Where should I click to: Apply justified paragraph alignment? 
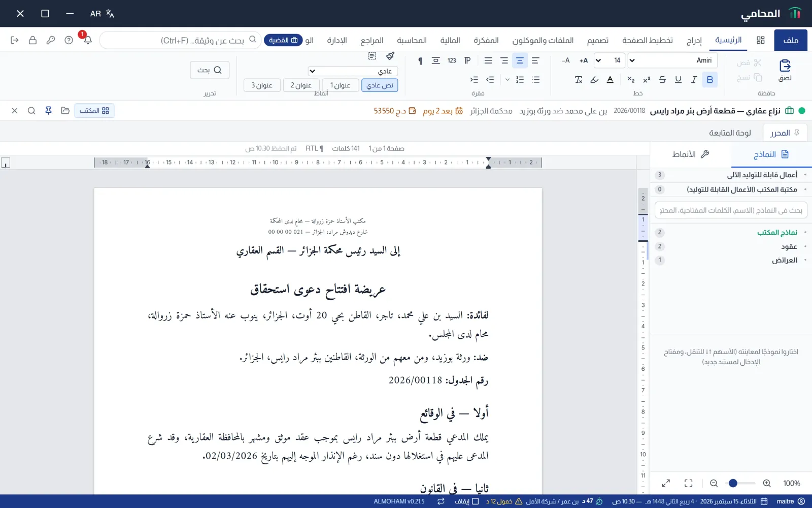pos(488,60)
